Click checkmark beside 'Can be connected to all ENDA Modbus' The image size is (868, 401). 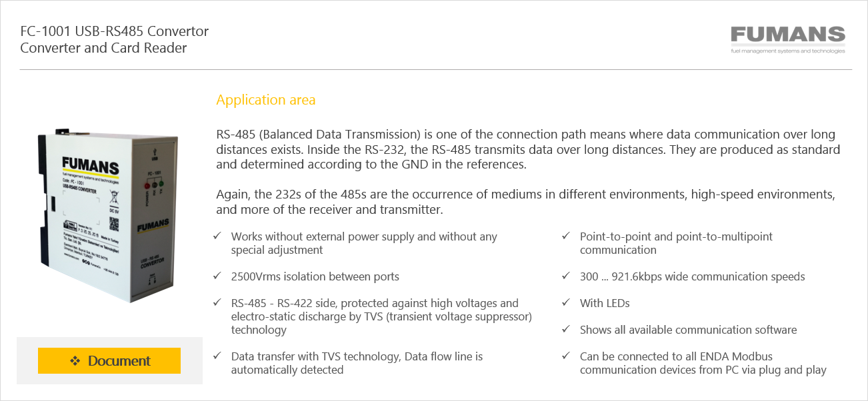tap(565, 356)
